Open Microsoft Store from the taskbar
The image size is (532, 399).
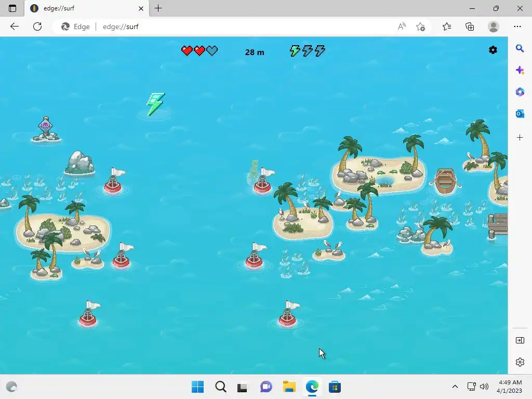click(x=335, y=387)
